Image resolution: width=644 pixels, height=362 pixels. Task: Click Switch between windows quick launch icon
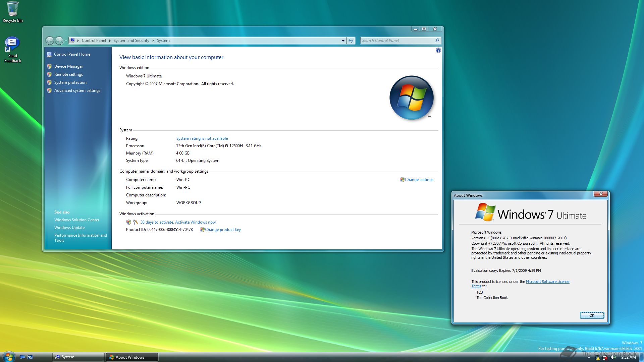point(30,357)
